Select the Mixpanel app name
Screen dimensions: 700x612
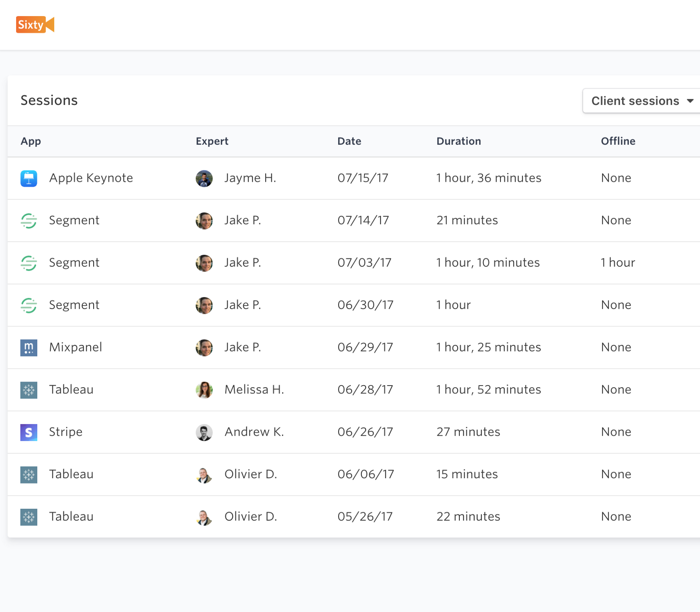pos(76,347)
